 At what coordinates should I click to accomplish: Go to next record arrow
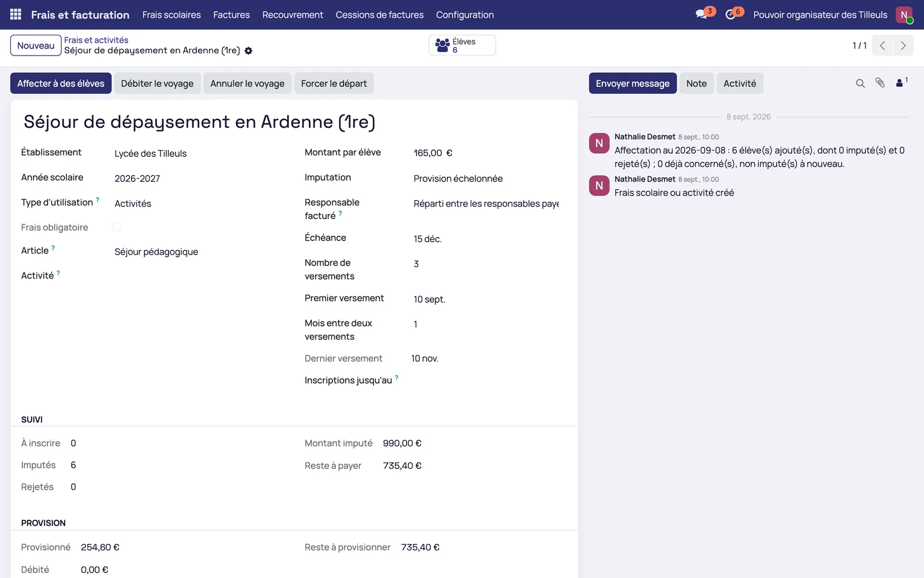[903, 46]
